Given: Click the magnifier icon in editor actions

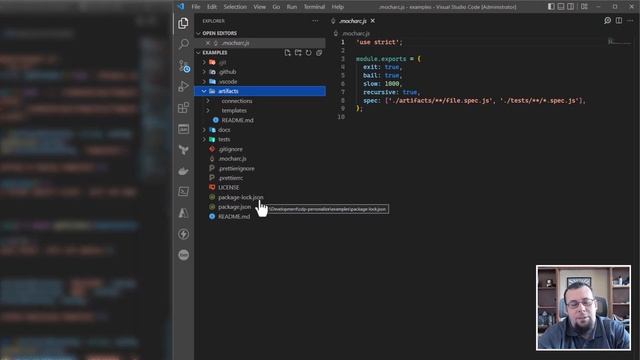Looking at the screenshot, I should [x=607, y=20].
